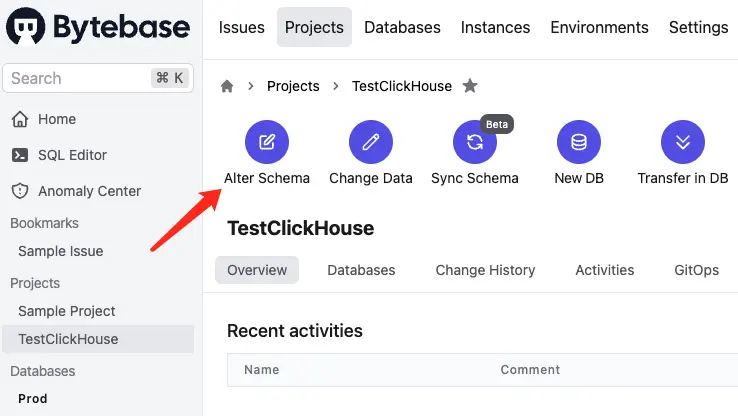The image size is (738, 416).
Task: Open the Environments top navigation item
Action: pos(600,27)
